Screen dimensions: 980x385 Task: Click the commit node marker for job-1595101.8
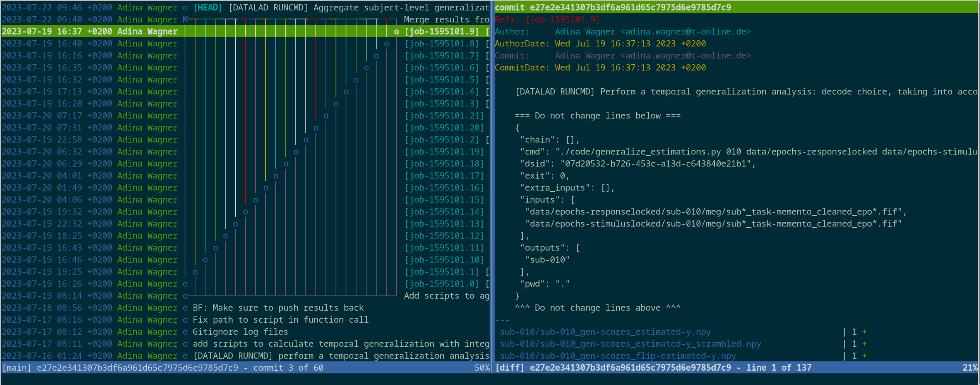pyautogui.click(x=386, y=44)
